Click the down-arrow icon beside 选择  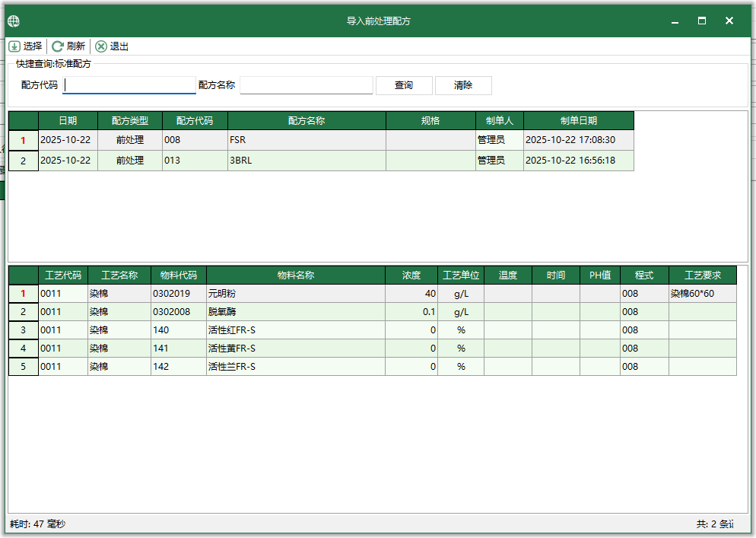tap(14, 46)
